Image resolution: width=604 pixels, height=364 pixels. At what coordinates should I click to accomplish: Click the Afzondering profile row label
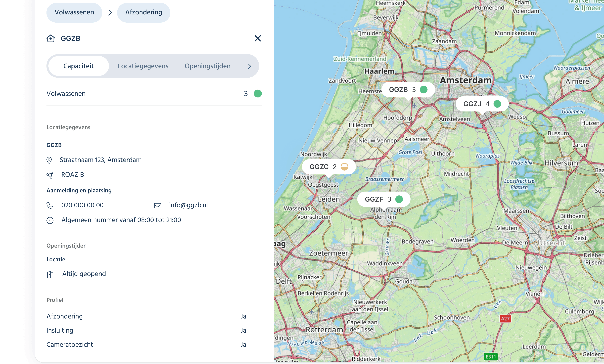tap(64, 316)
